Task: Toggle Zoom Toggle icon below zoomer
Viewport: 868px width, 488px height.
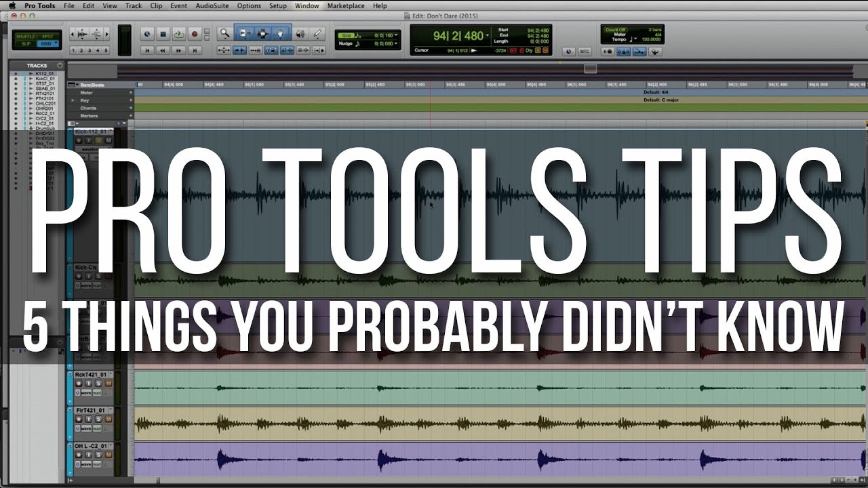Action: [224, 50]
